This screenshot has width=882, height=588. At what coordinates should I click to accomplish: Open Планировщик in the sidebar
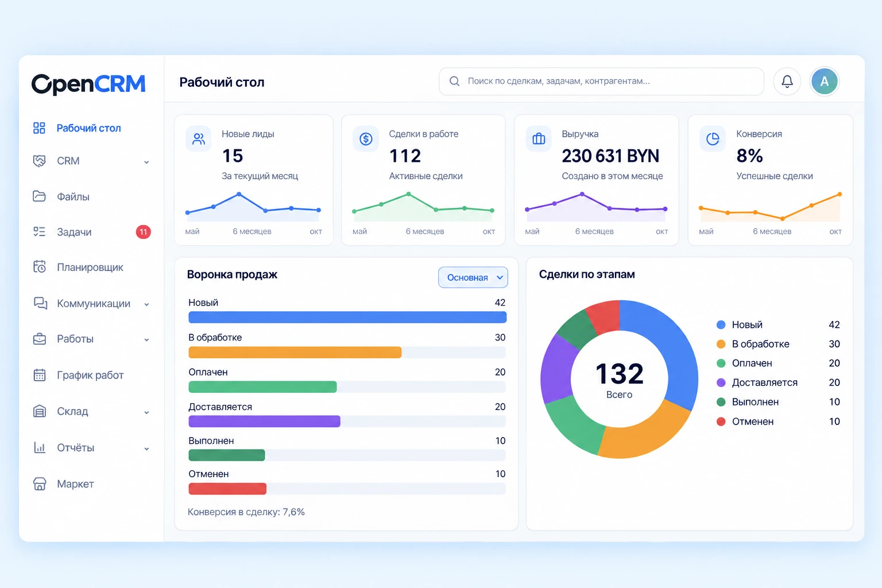pos(90,267)
